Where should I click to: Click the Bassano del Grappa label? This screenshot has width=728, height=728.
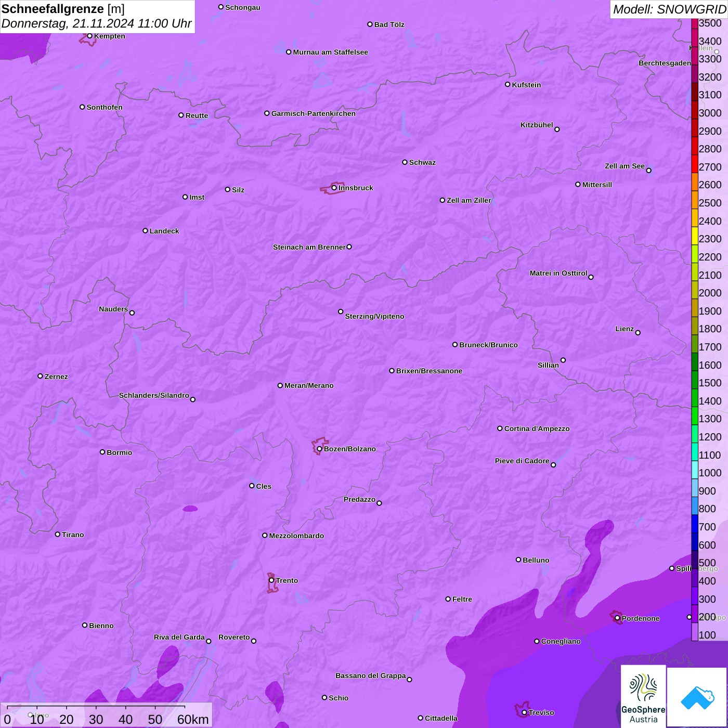click(371, 675)
